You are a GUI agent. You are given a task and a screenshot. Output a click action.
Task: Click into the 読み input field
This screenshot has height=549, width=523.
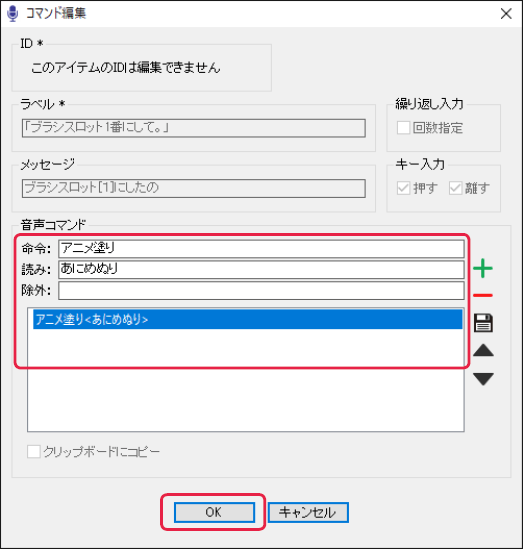[x=261, y=269]
